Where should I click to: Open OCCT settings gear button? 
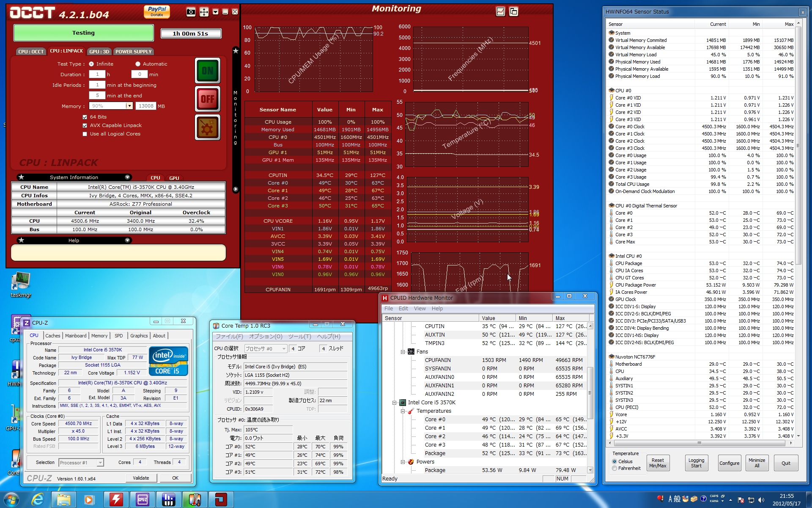click(x=207, y=127)
